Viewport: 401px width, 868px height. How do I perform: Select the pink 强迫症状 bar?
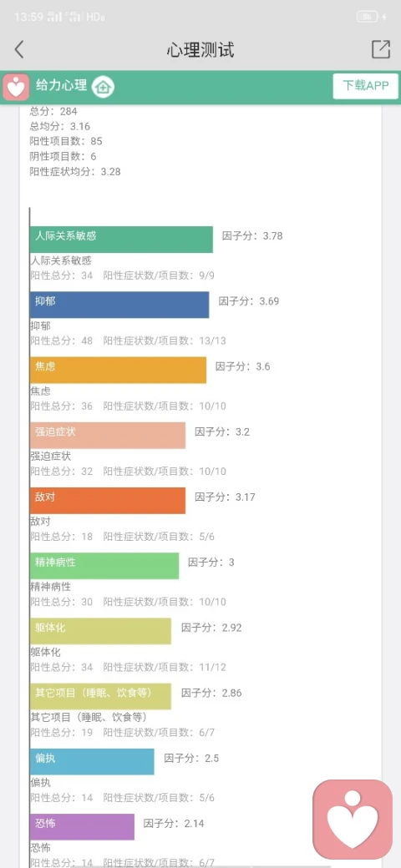click(x=108, y=435)
